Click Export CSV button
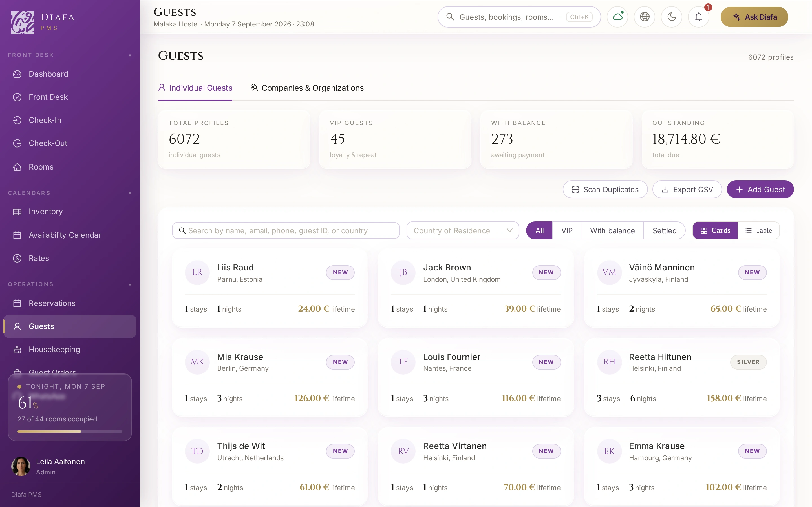Screen dimensions: 812x507 [x=687, y=190]
